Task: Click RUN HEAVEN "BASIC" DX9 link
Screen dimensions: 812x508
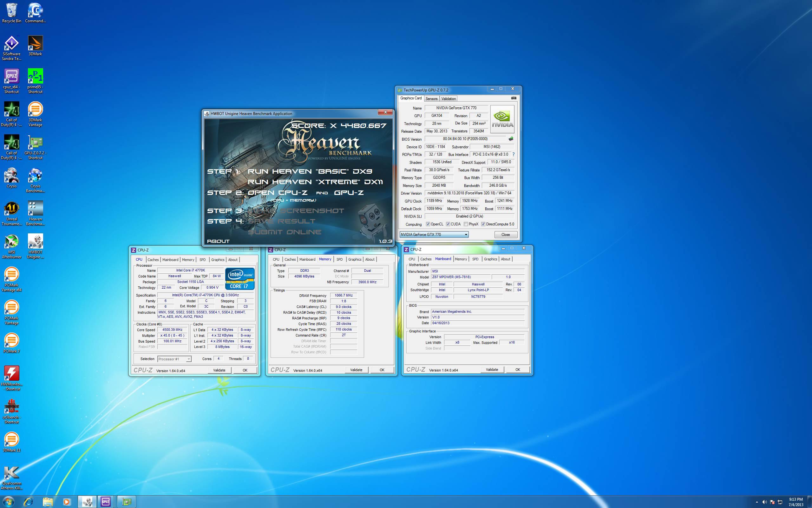Action: click(310, 171)
